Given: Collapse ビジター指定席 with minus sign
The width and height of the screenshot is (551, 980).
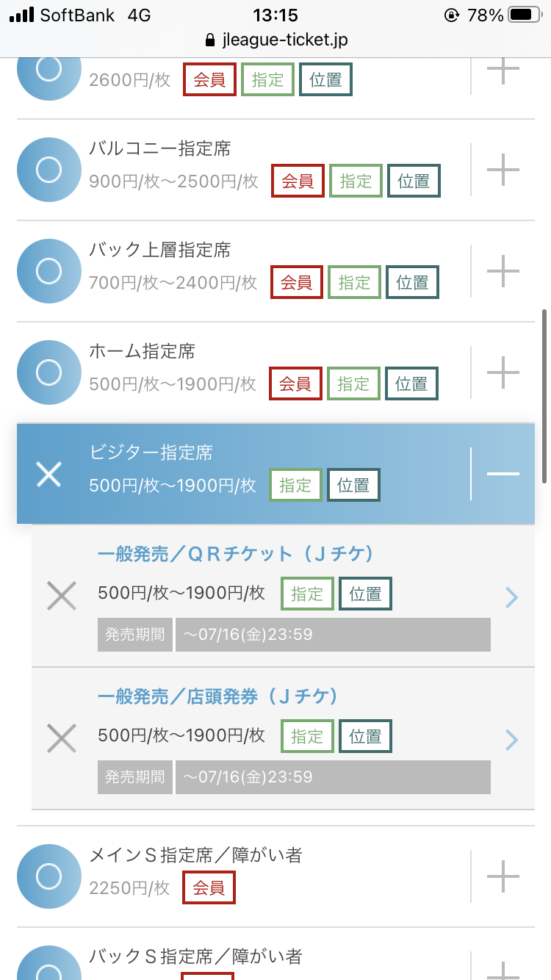Looking at the screenshot, I should click(x=503, y=474).
